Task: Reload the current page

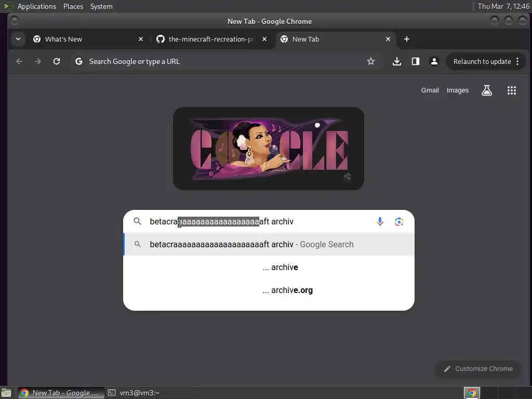Action: tap(57, 61)
